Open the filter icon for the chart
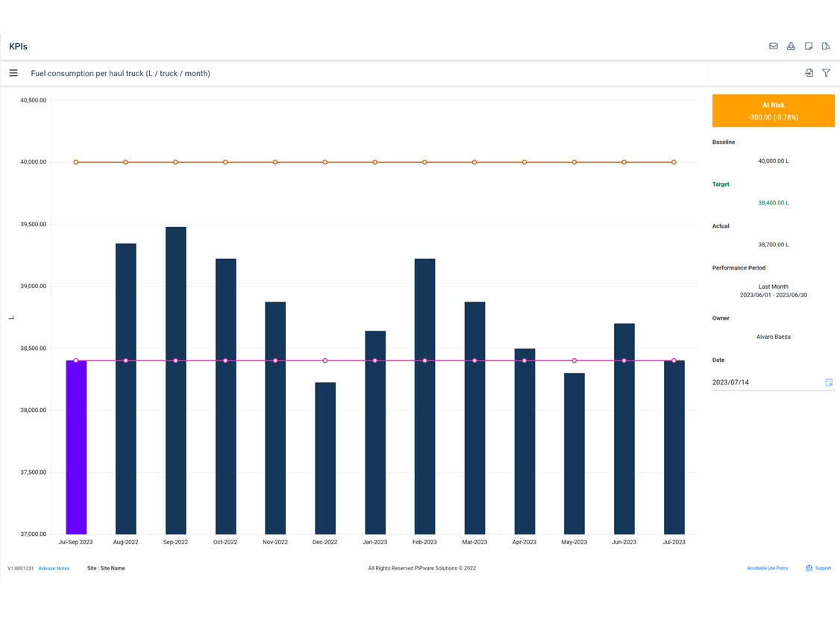840x630 pixels. (826, 73)
